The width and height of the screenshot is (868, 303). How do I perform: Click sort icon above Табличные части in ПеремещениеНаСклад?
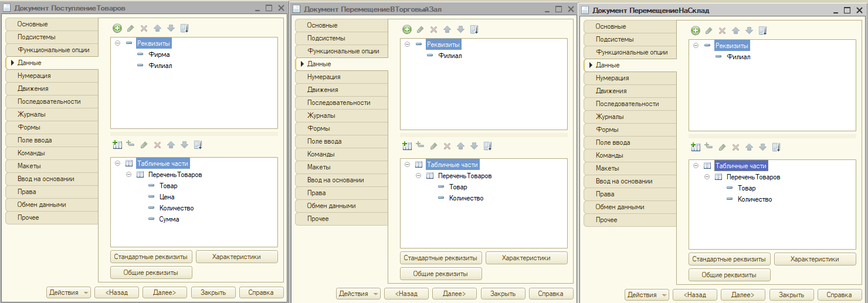coord(776,147)
